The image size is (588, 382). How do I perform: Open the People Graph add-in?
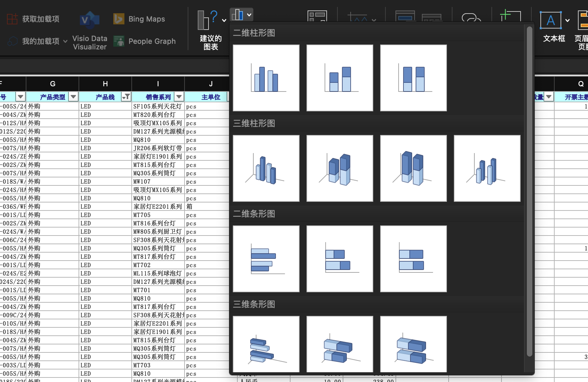[145, 41]
